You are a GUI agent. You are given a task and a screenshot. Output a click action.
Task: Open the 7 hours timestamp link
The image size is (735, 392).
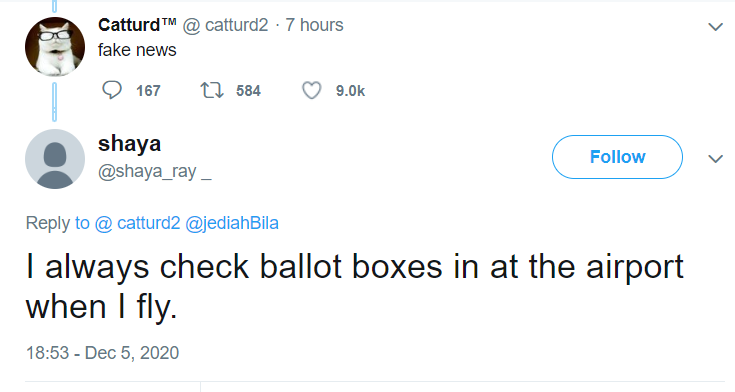314,25
